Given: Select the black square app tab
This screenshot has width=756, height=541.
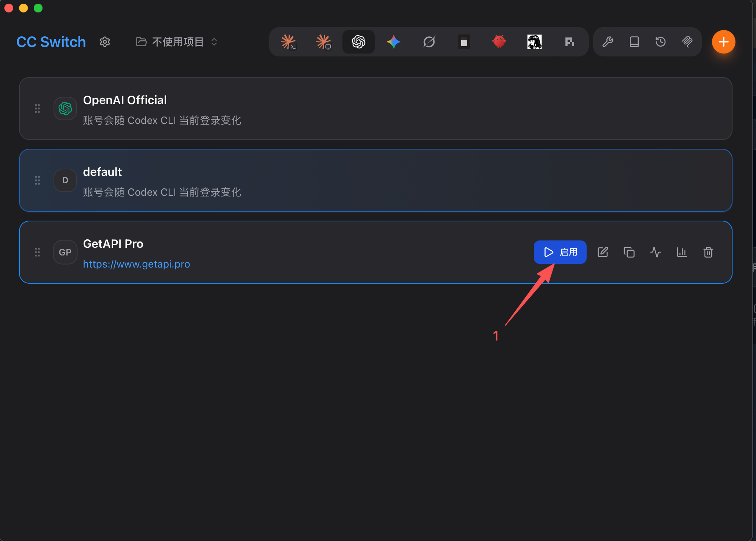Looking at the screenshot, I should click(x=464, y=42).
